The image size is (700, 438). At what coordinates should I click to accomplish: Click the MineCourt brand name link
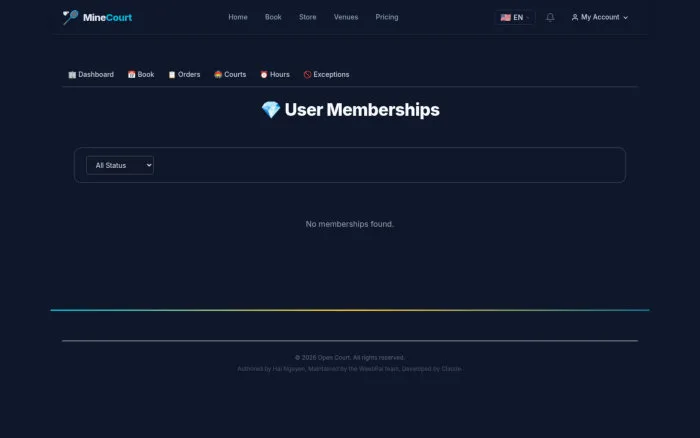pos(108,17)
